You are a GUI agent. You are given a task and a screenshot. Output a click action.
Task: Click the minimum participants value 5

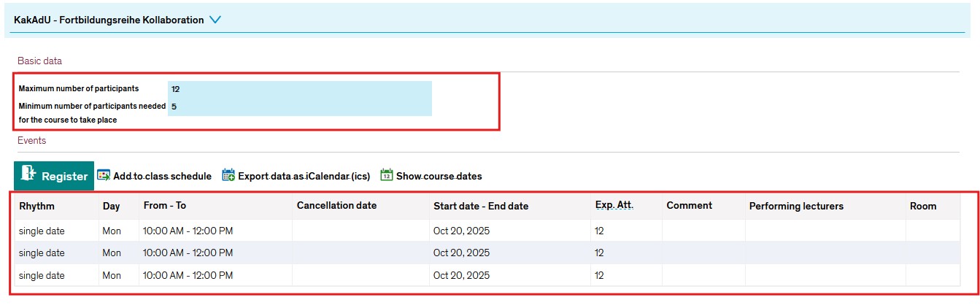(174, 107)
